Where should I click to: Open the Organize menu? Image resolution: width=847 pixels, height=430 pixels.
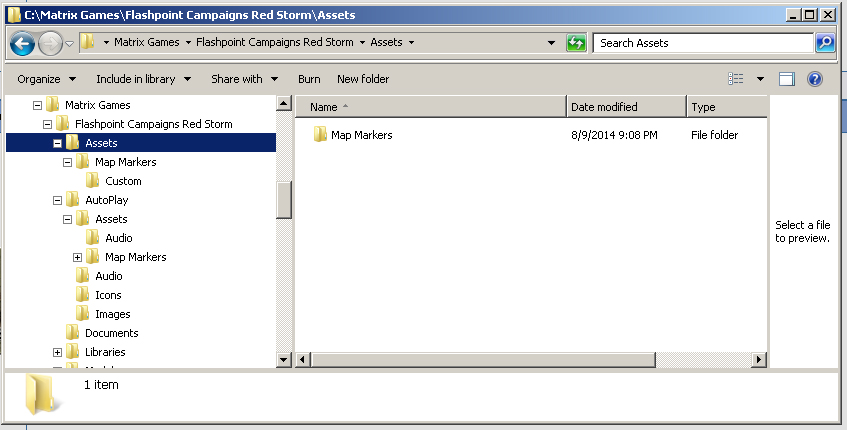click(46, 79)
